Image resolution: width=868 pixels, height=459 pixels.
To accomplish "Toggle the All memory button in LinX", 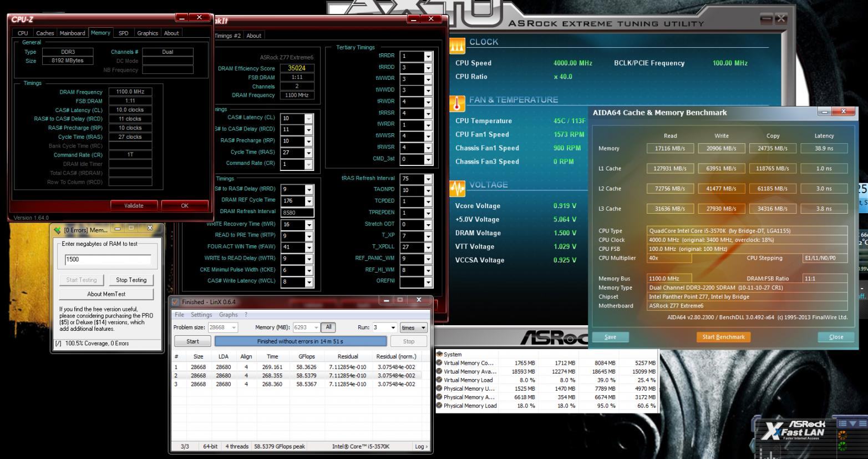I will (x=328, y=327).
